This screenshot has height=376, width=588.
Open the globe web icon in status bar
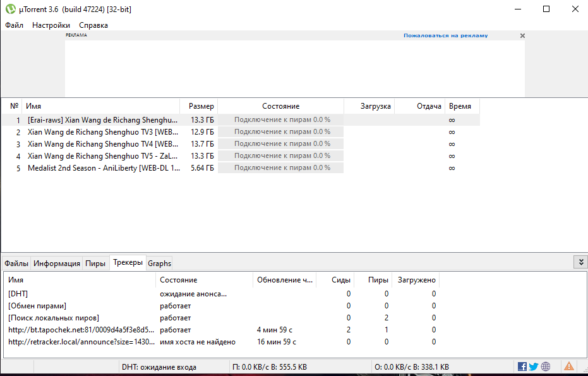tap(545, 367)
